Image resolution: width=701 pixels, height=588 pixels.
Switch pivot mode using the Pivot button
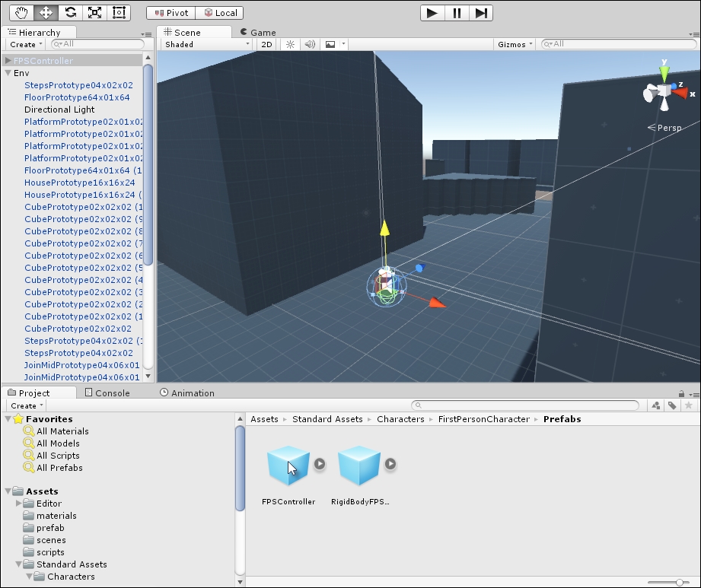pyautogui.click(x=170, y=12)
